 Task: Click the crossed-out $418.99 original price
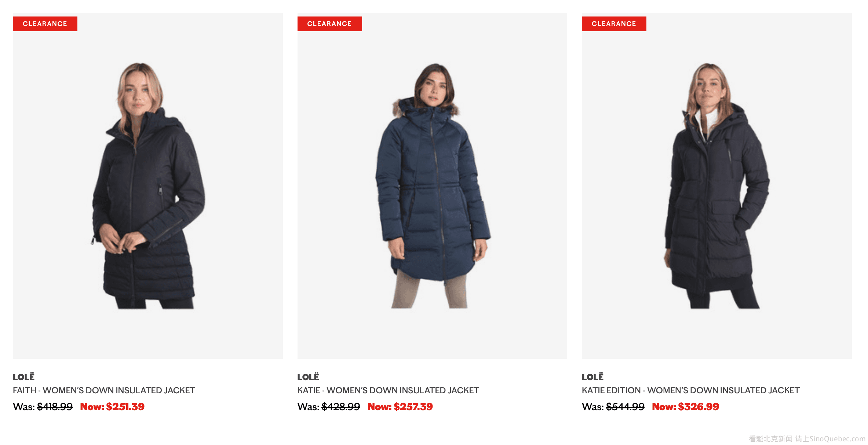click(55, 407)
